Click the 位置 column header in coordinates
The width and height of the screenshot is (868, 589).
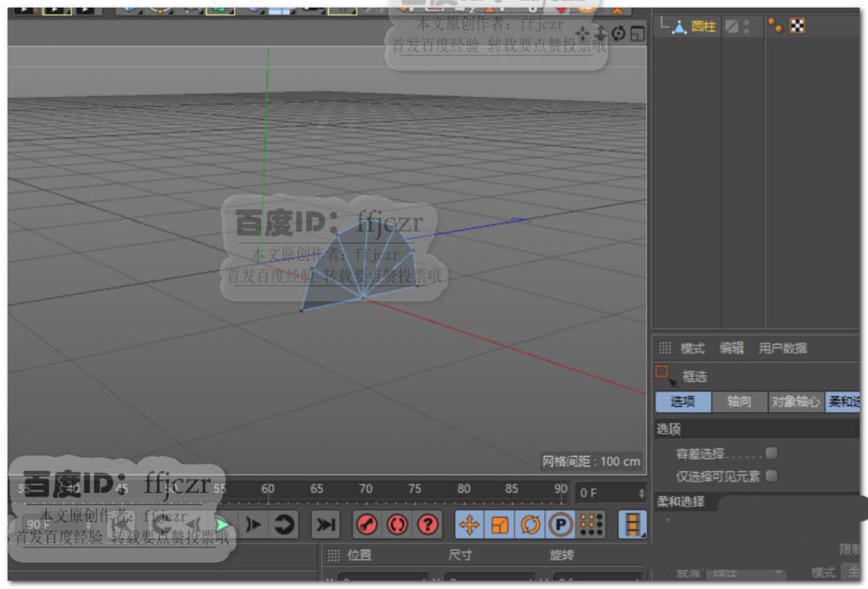point(359,554)
